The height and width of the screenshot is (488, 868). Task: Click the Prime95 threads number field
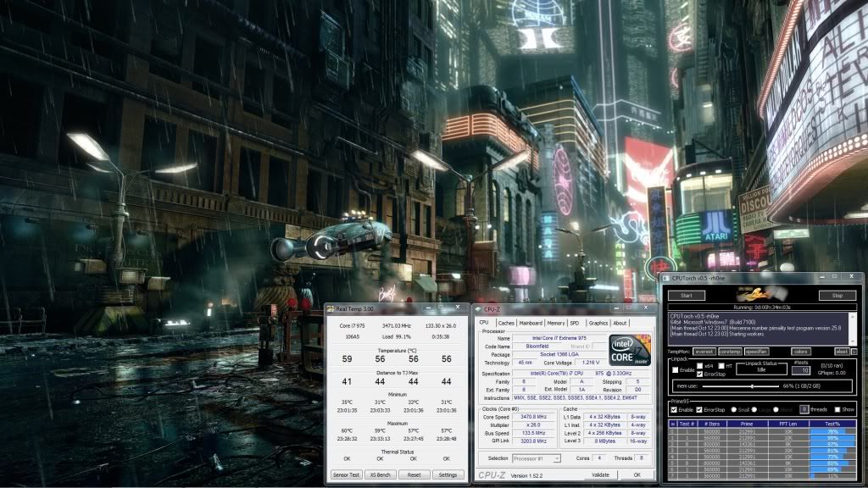pos(804,409)
